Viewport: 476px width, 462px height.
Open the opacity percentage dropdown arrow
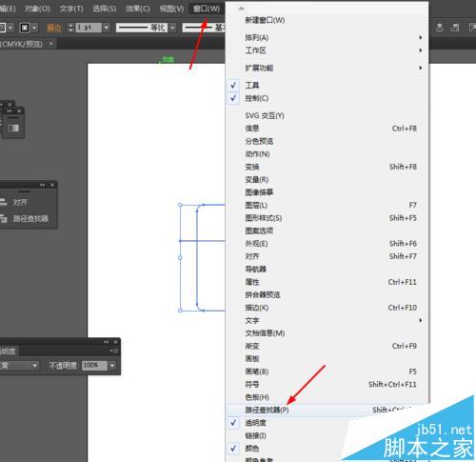pos(111,366)
